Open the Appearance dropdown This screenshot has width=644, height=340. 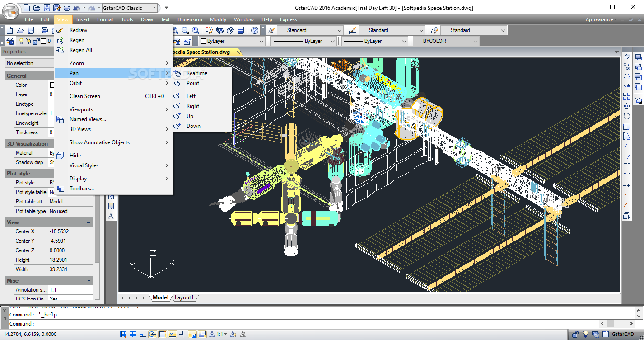tap(602, 19)
